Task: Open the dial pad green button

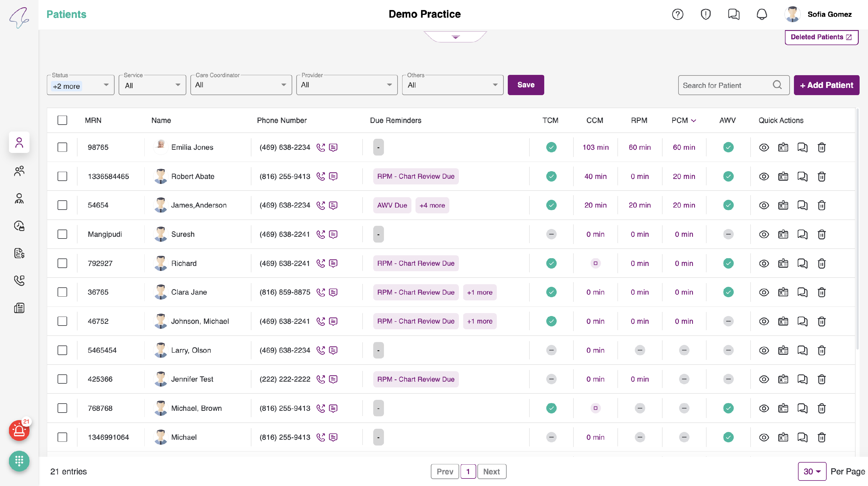Action: coord(19,460)
